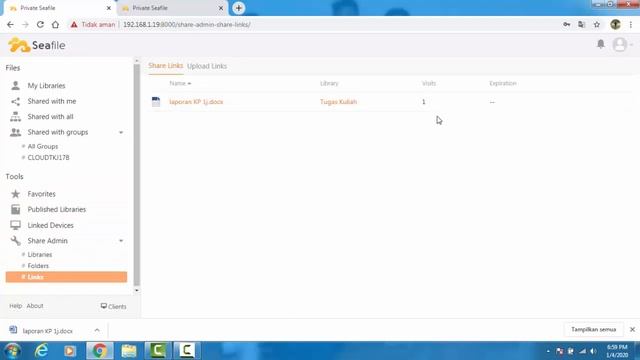Click the Tidak aman security warning
This screenshot has height=360, width=640.
(x=93, y=24)
